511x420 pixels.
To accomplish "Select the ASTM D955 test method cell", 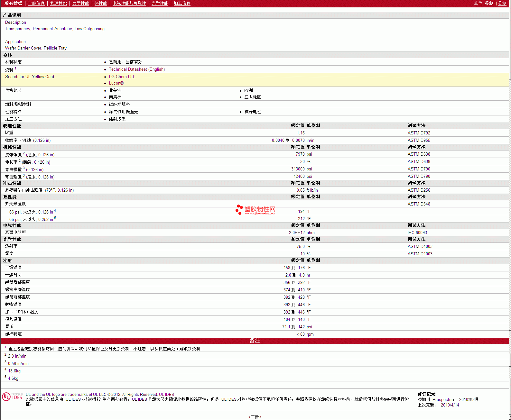I will [419, 140].
